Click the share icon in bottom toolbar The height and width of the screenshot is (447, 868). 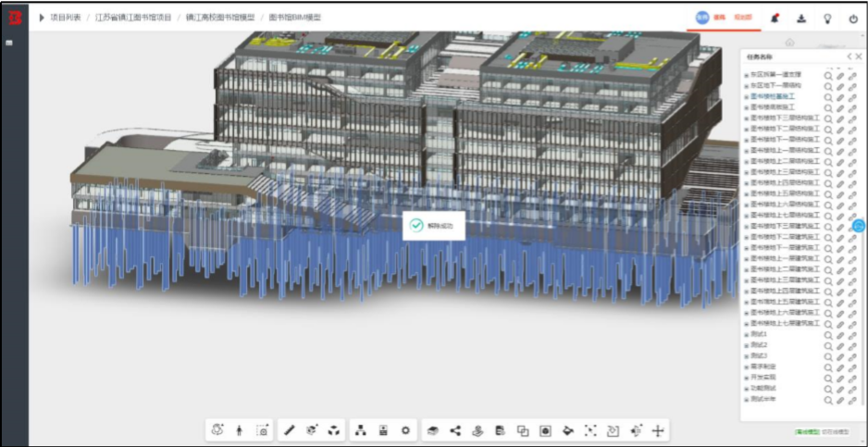pyautogui.click(x=455, y=430)
